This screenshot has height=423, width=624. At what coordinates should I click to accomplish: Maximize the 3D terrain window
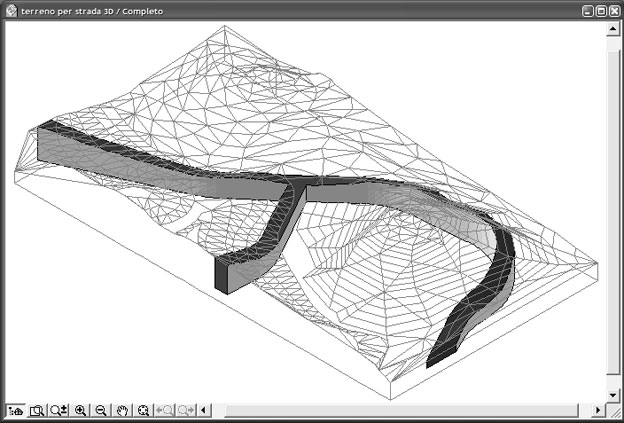click(x=601, y=9)
